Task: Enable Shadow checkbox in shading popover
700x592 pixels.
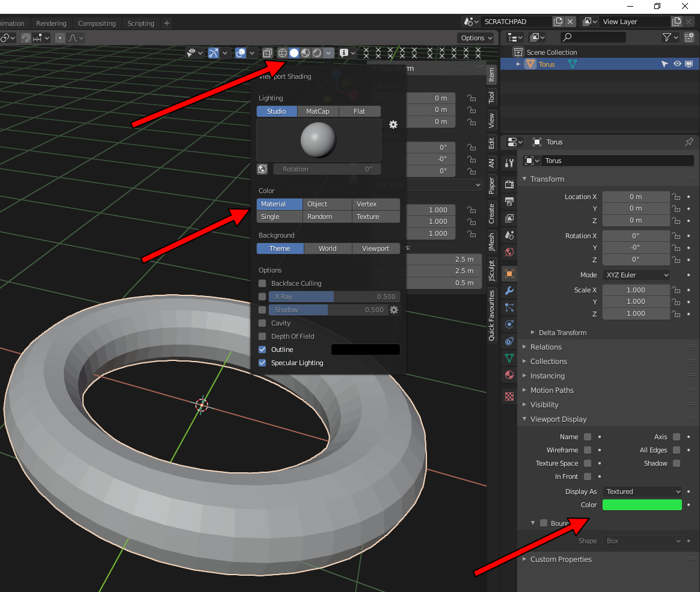Action: [x=262, y=310]
